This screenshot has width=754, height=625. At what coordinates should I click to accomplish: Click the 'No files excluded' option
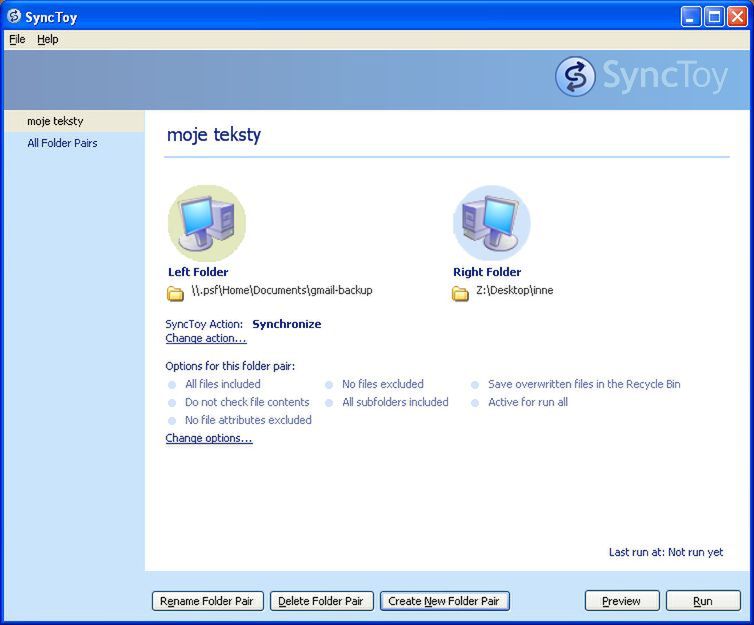coord(383,384)
